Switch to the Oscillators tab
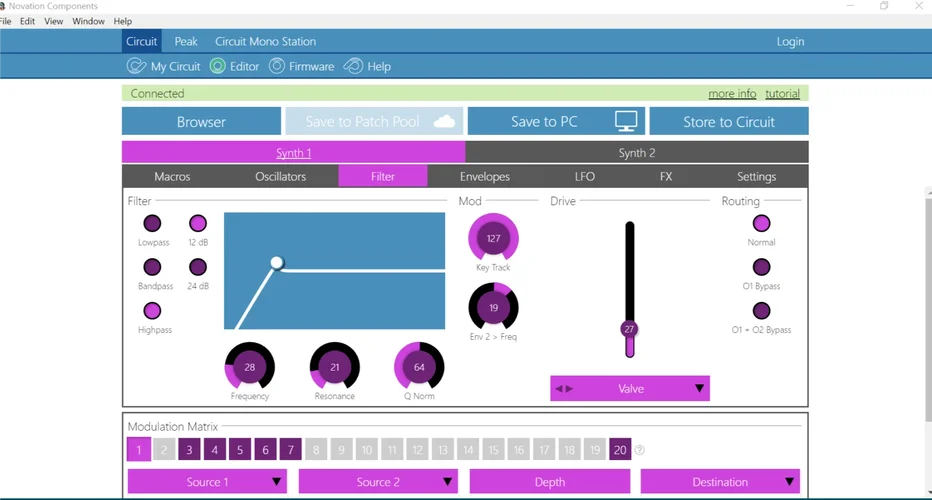Screen dimensions: 932x500 (x=281, y=177)
